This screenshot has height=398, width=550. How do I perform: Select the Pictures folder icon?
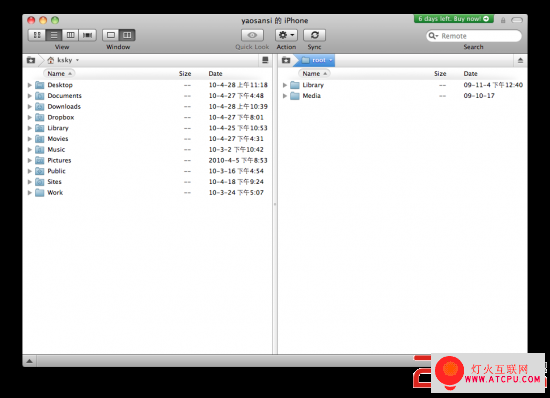tap(40, 161)
